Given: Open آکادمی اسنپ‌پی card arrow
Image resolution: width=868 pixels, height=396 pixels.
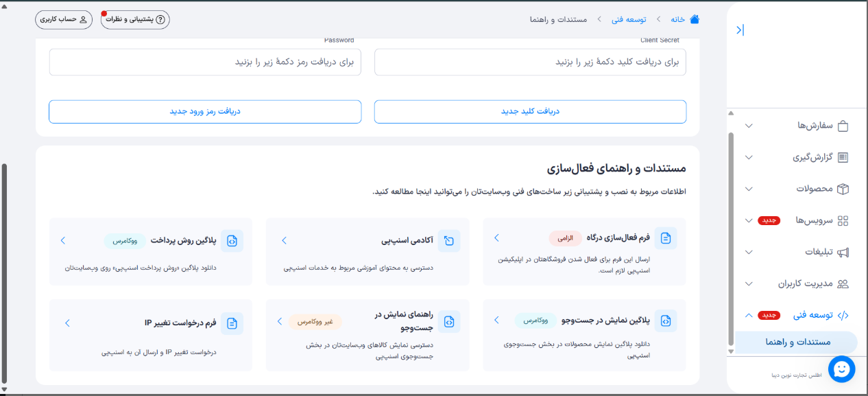Looking at the screenshot, I should pyautogui.click(x=284, y=240).
